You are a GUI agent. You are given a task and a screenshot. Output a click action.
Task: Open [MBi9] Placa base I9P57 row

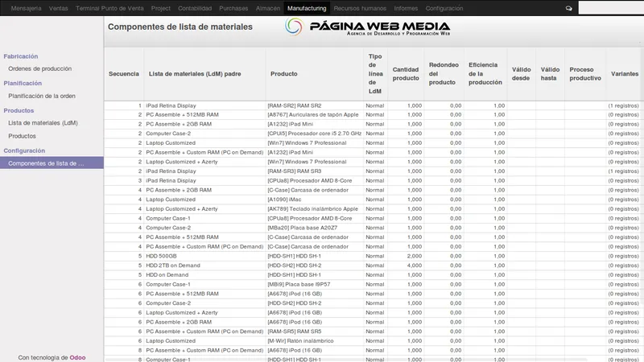(374, 285)
